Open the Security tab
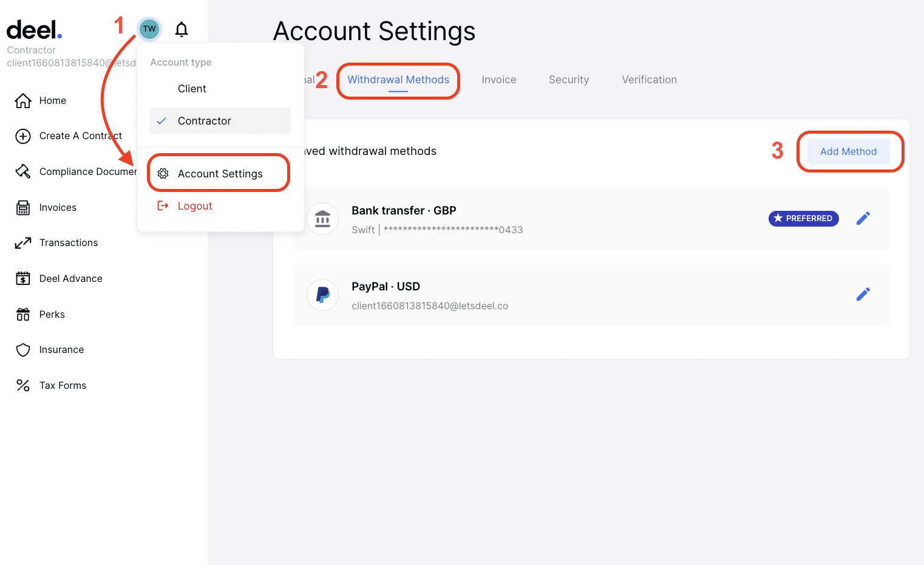The width and height of the screenshot is (924, 565). pos(569,80)
